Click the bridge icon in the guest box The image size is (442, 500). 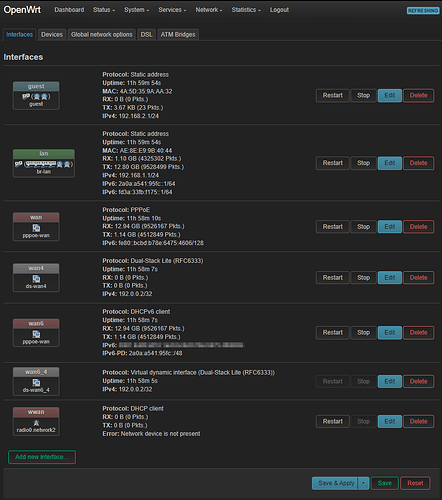click(26, 96)
